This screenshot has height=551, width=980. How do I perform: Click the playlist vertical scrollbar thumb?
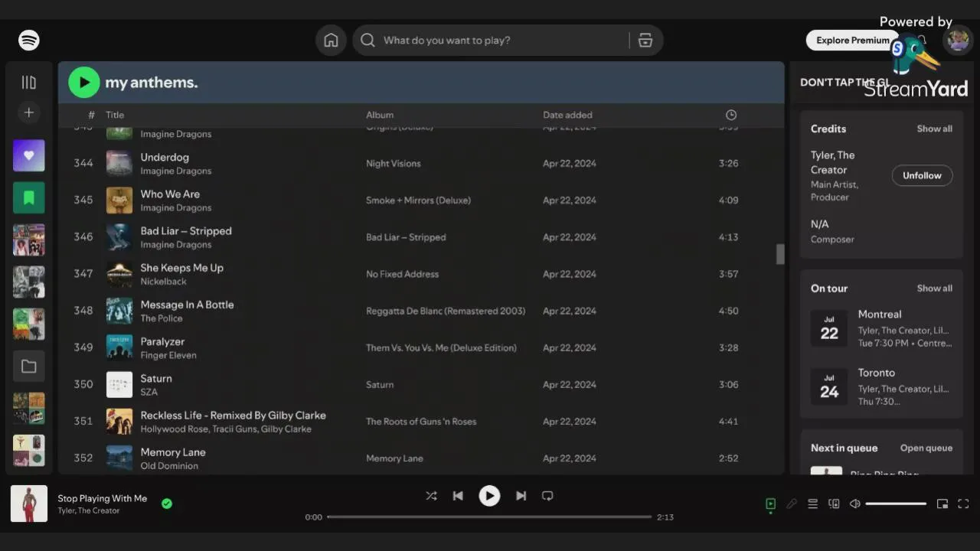780,254
